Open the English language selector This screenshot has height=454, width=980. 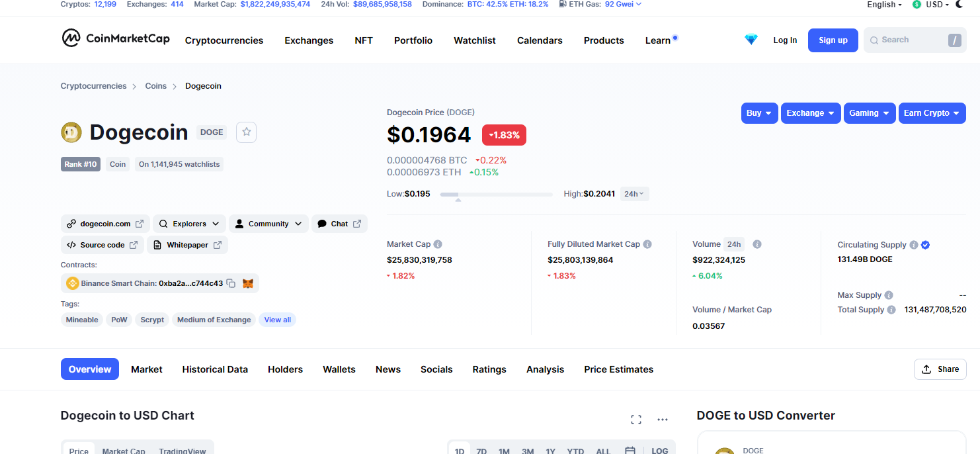[x=884, y=5]
